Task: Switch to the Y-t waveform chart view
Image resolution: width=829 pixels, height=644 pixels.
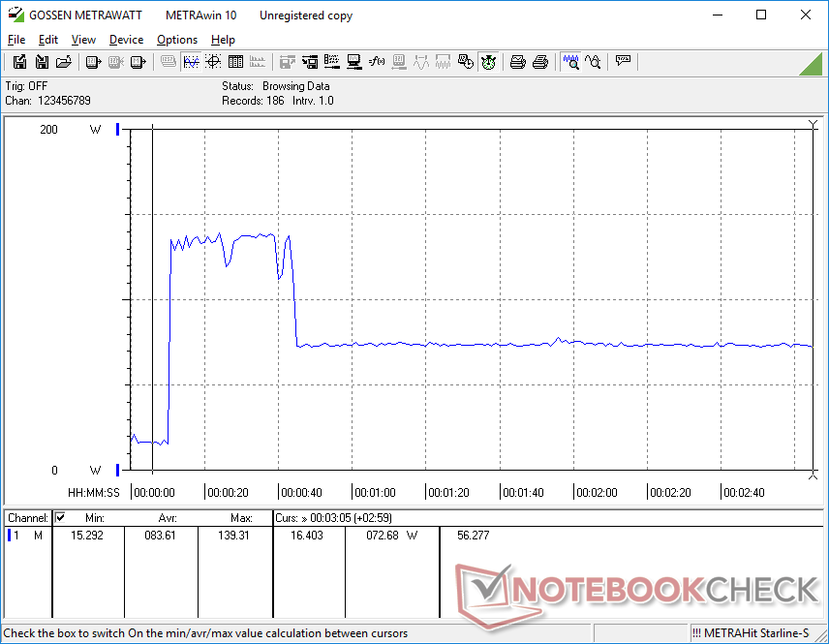Action: click(191, 62)
